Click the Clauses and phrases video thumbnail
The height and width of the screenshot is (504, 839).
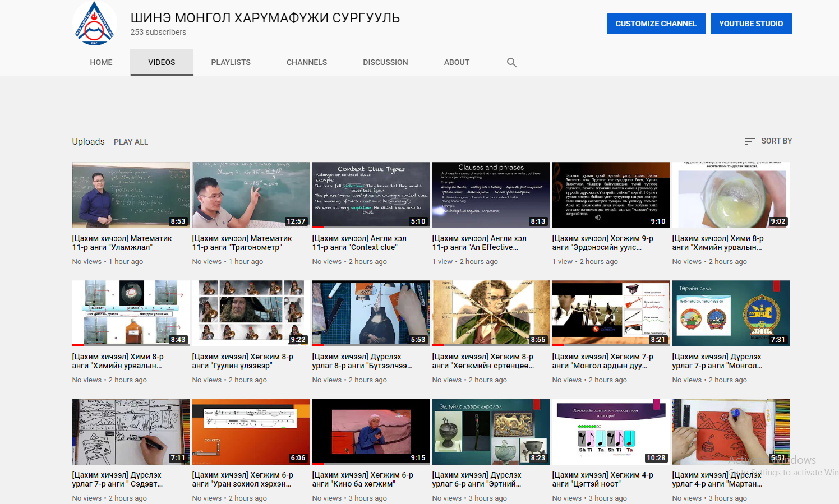(491, 195)
